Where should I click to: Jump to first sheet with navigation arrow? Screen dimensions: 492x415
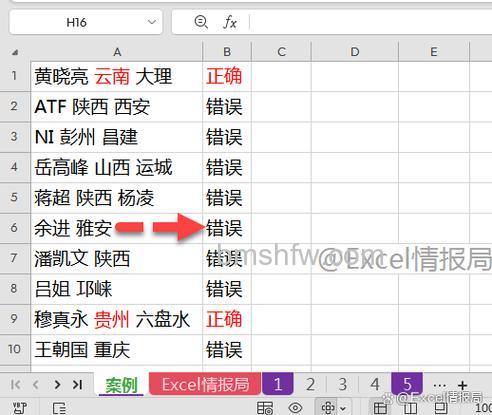pyautogui.click(x=15, y=385)
